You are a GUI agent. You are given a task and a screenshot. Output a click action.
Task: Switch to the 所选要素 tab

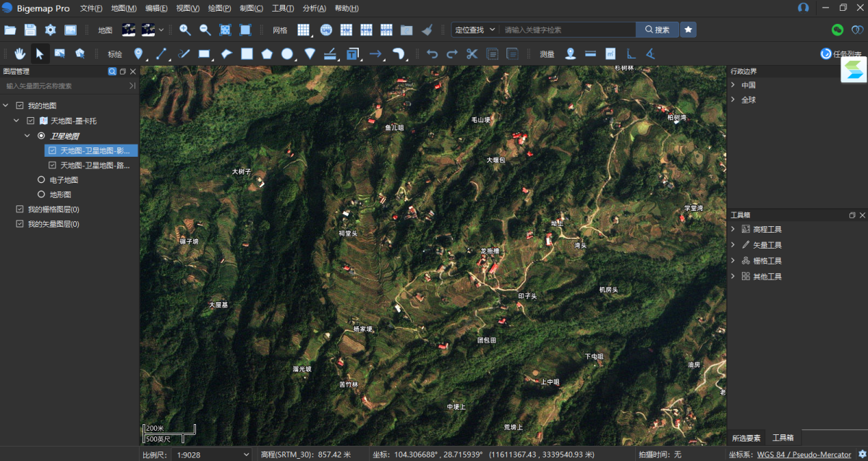746,438
